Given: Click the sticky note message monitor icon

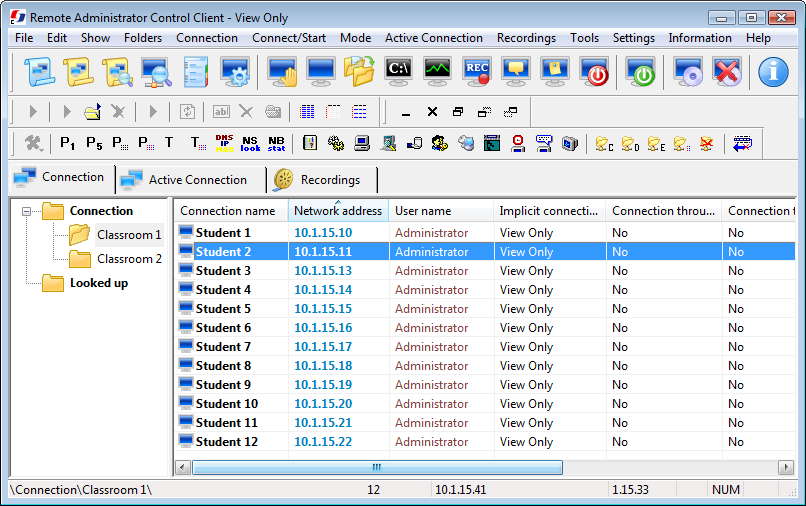Looking at the screenshot, I should (x=555, y=71).
